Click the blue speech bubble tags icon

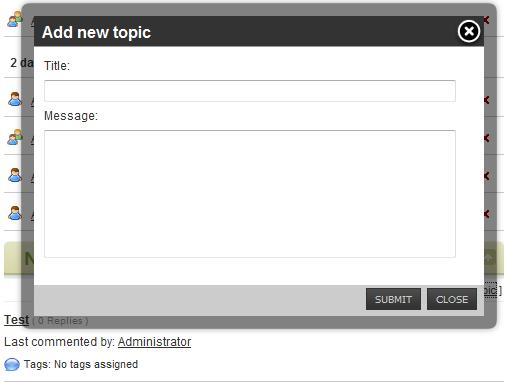[12, 364]
